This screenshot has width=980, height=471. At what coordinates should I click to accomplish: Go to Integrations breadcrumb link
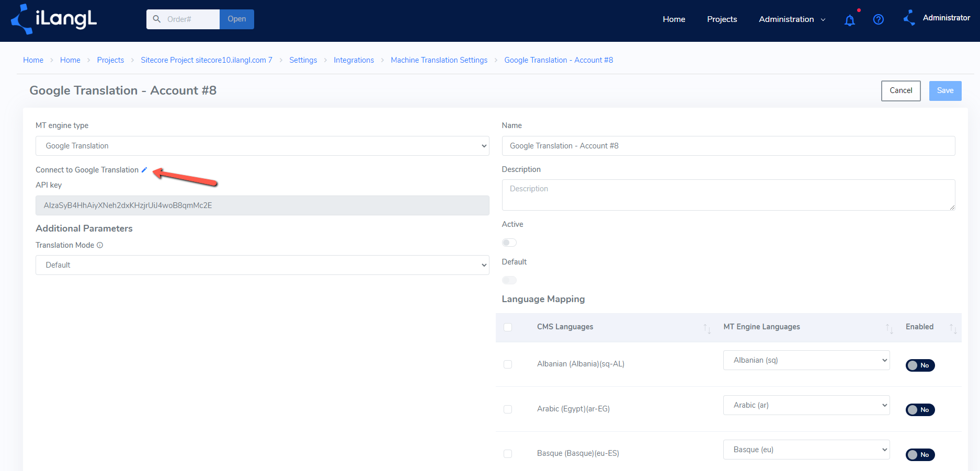pyautogui.click(x=354, y=60)
